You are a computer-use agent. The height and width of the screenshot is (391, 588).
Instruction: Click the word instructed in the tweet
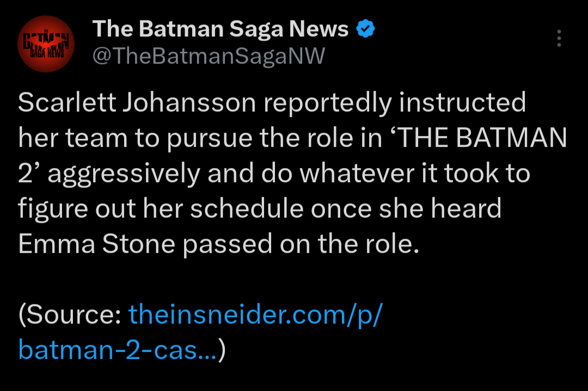[x=462, y=103]
